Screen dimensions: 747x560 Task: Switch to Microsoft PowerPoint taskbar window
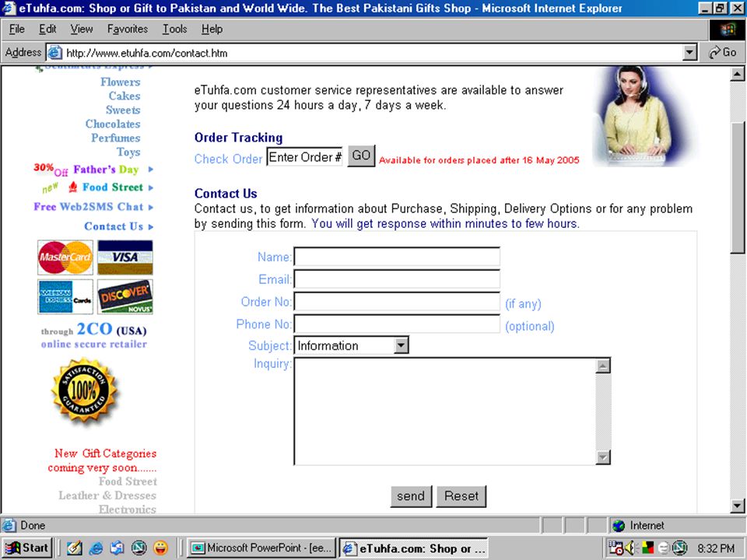(261, 548)
